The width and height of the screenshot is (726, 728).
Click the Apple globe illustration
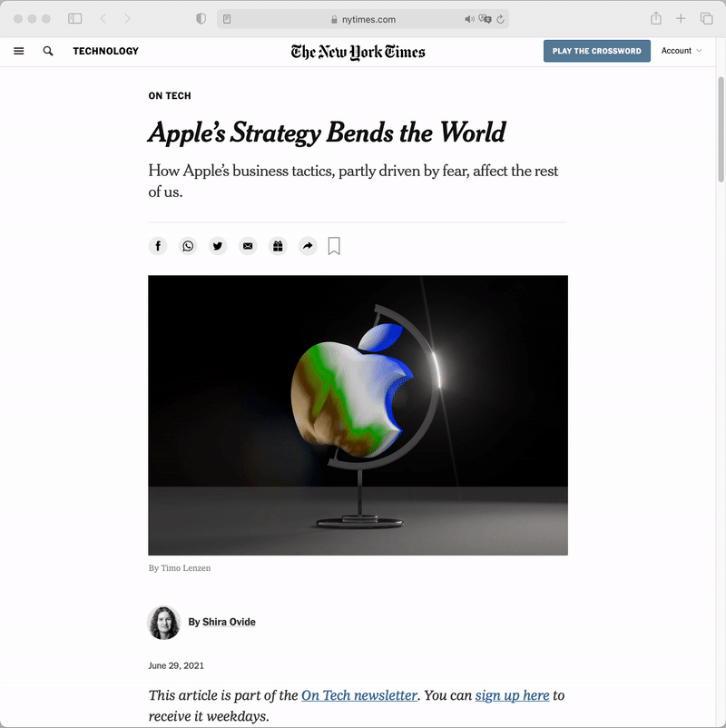(x=358, y=415)
